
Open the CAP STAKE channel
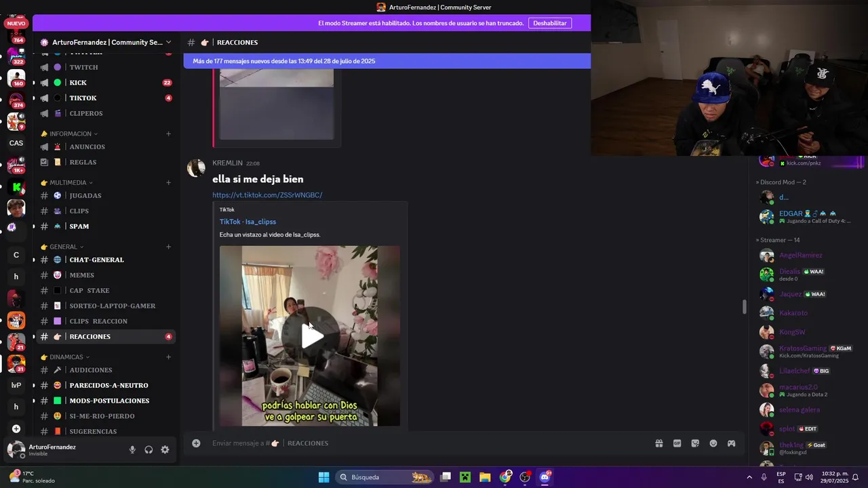tap(106, 291)
